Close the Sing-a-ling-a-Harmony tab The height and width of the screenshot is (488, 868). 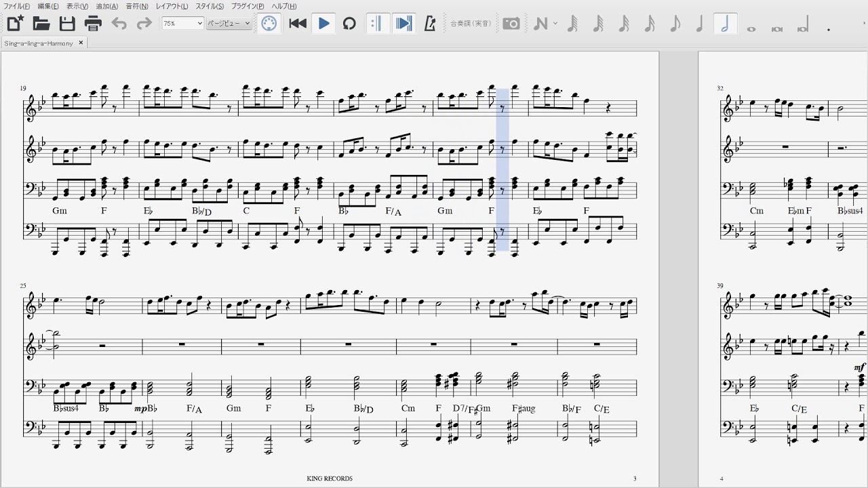coord(81,43)
